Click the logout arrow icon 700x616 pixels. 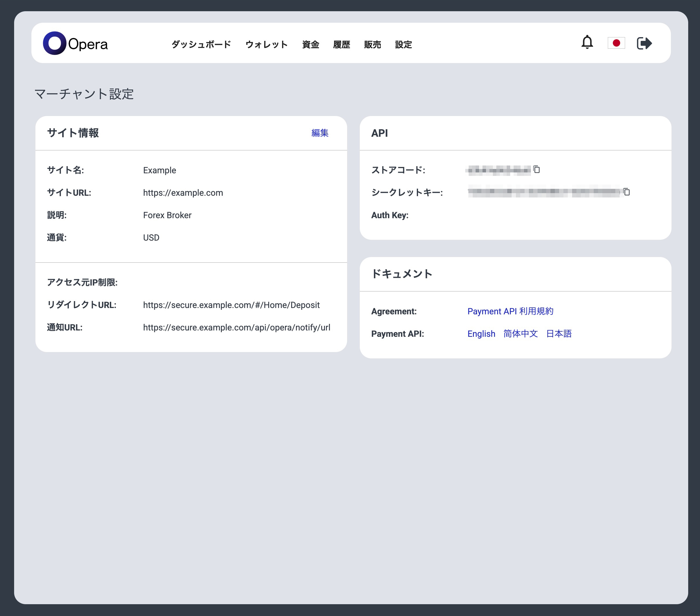[644, 43]
